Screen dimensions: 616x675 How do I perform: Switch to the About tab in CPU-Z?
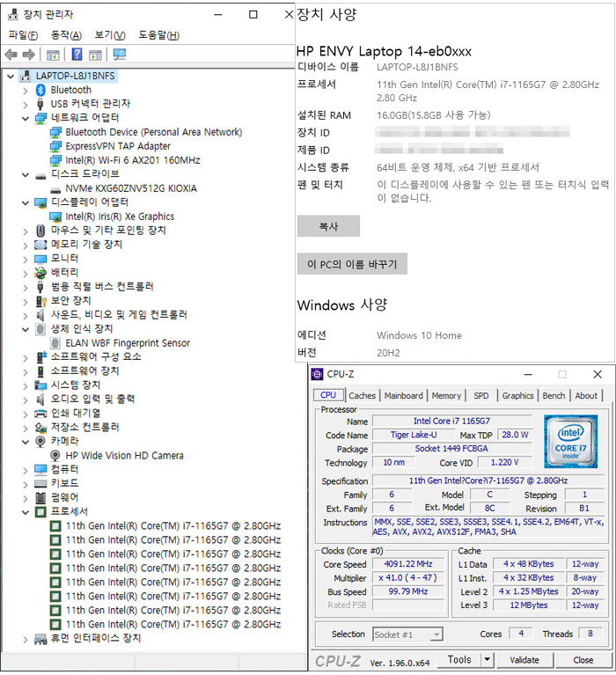(x=586, y=396)
